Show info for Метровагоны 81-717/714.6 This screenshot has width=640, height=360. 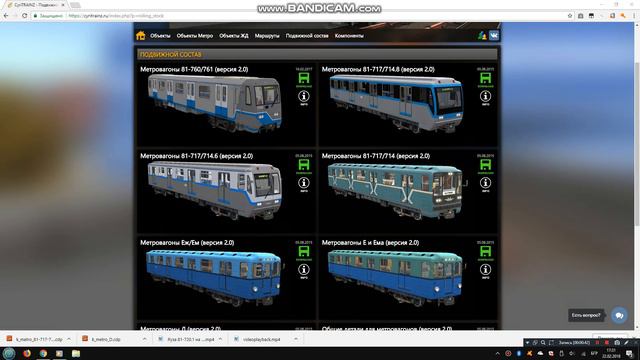(x=304, y=183)
